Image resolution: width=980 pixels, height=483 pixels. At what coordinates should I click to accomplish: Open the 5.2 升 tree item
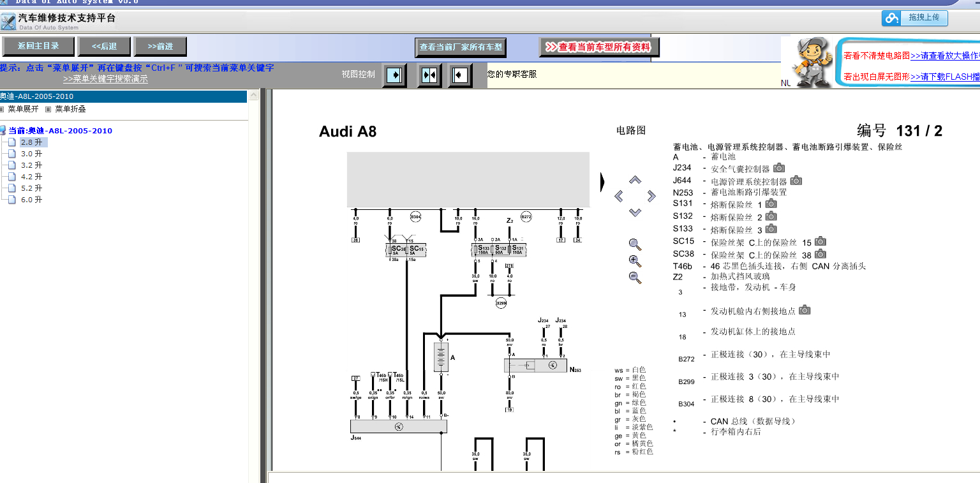(x=31, y=188)
